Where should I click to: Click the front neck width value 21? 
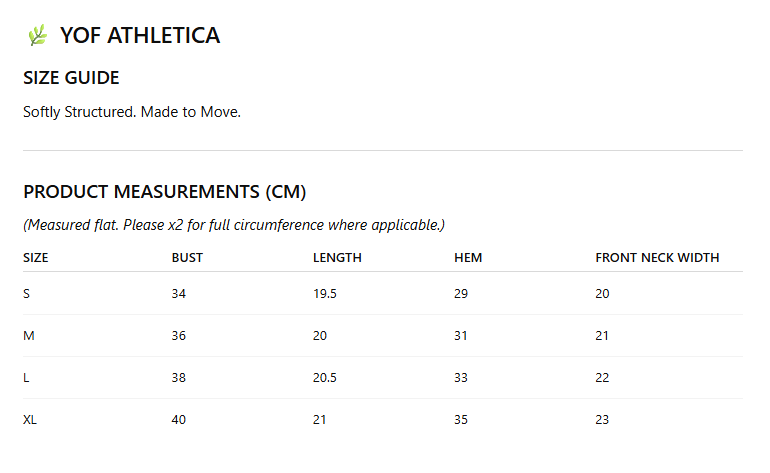[602, 336]
